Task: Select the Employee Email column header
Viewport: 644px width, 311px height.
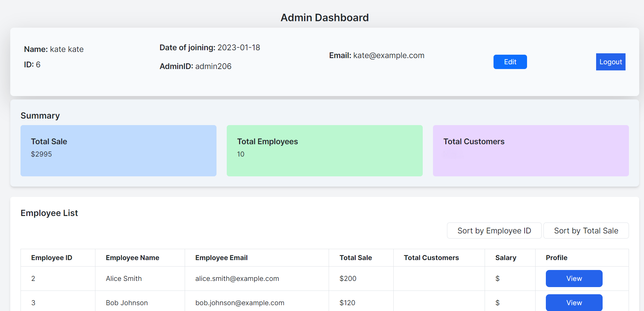Action: (x=221, y=258)
